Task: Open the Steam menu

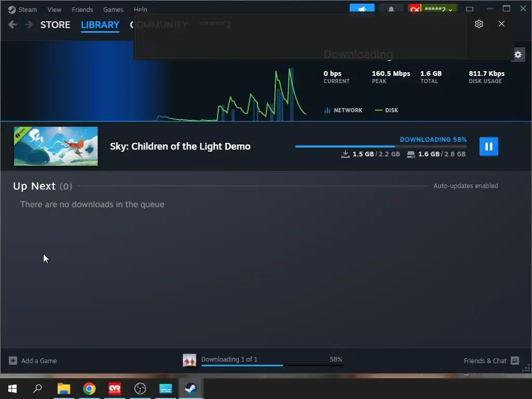Action: click(x=23, y=9)
